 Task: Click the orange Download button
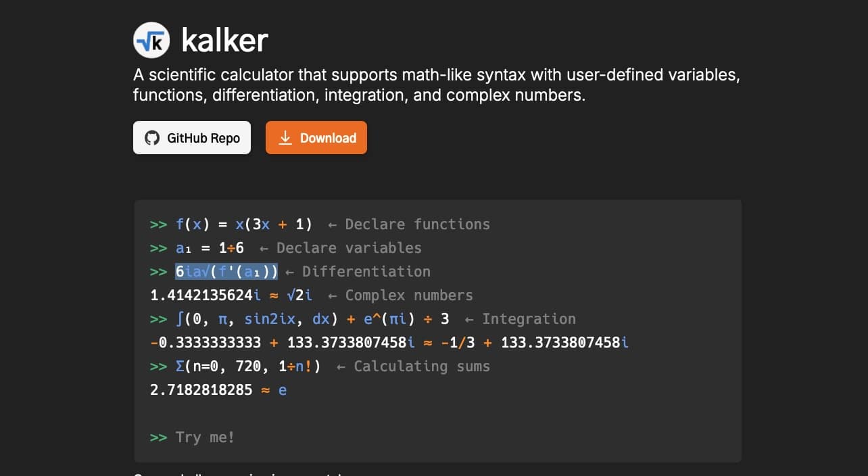click(316, 138)
